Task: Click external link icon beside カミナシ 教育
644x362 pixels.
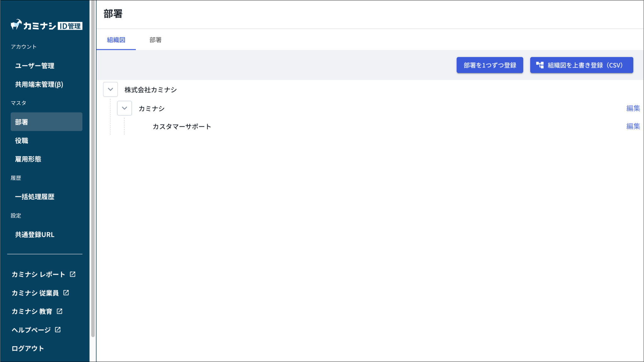Action: pos(59,311)
